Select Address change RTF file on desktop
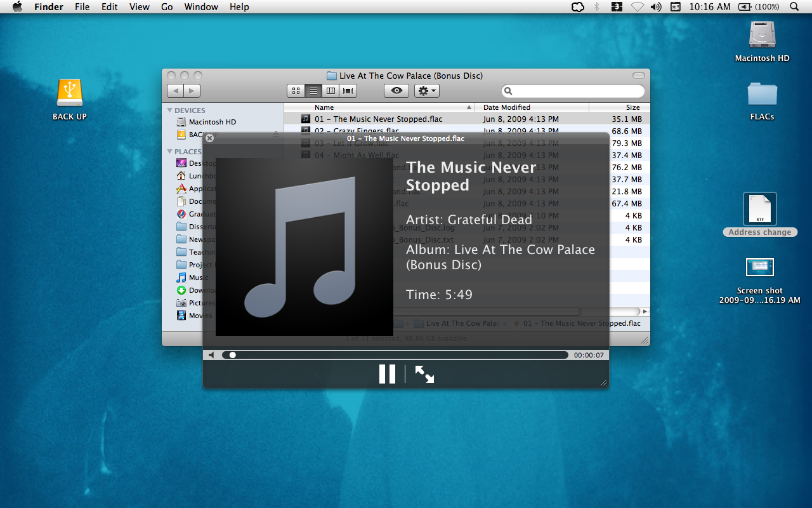 point(760,215)
